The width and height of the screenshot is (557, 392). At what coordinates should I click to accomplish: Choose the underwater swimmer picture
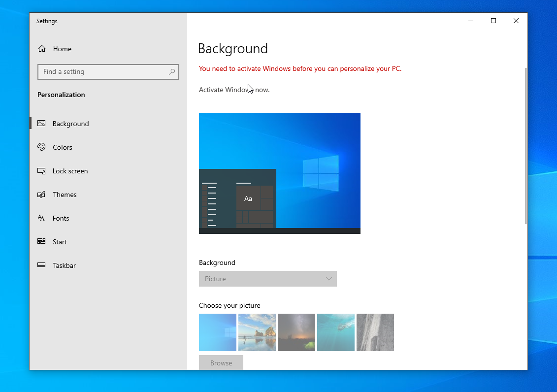click(x=336, y=332)
